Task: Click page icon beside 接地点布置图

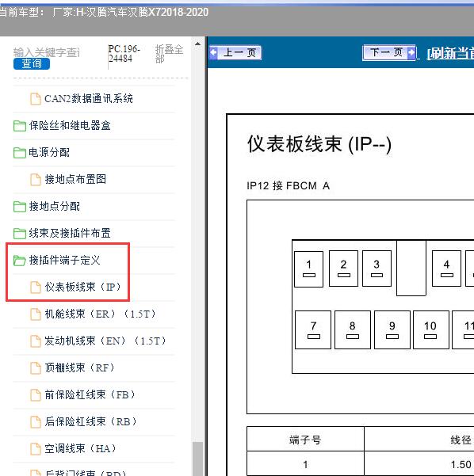Action: (x=36, y=180)
